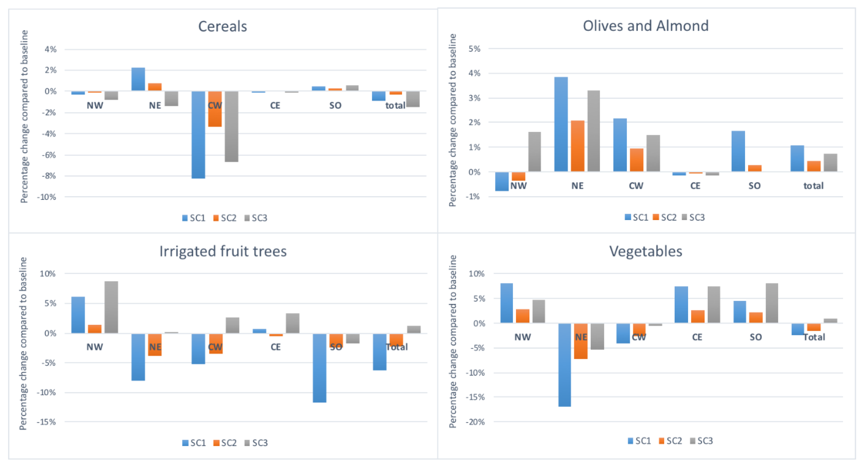This screenshot has height=469, width=868.
Task: Select the gray CW bar in Cereals chart
Action: (231, 126)
